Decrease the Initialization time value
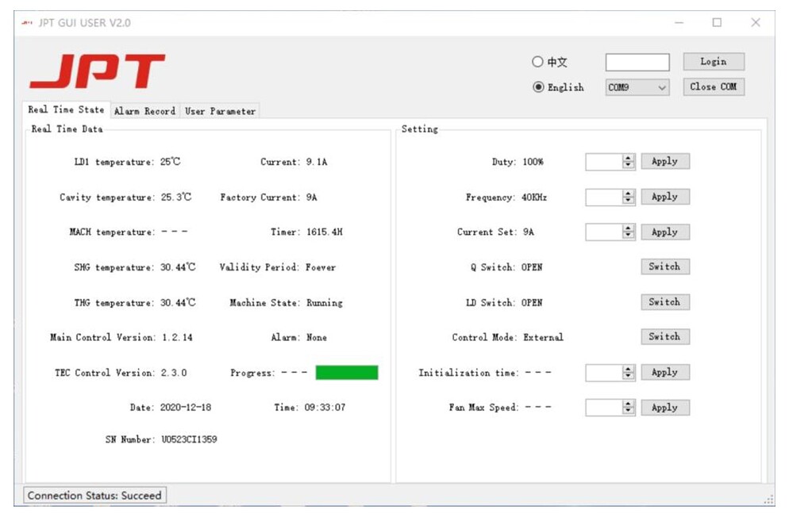812x525 pixels. pos(628,376)
